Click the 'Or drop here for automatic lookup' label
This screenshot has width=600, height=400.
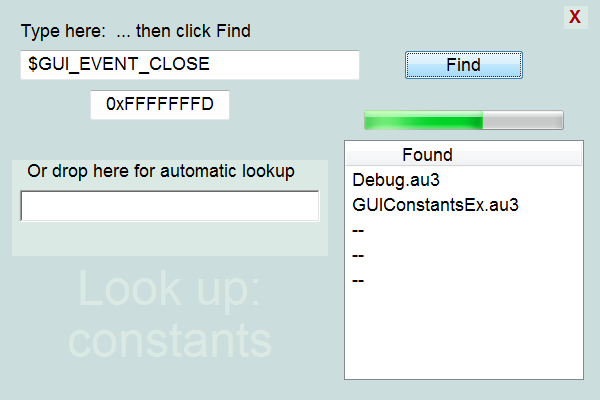(161, 171)
